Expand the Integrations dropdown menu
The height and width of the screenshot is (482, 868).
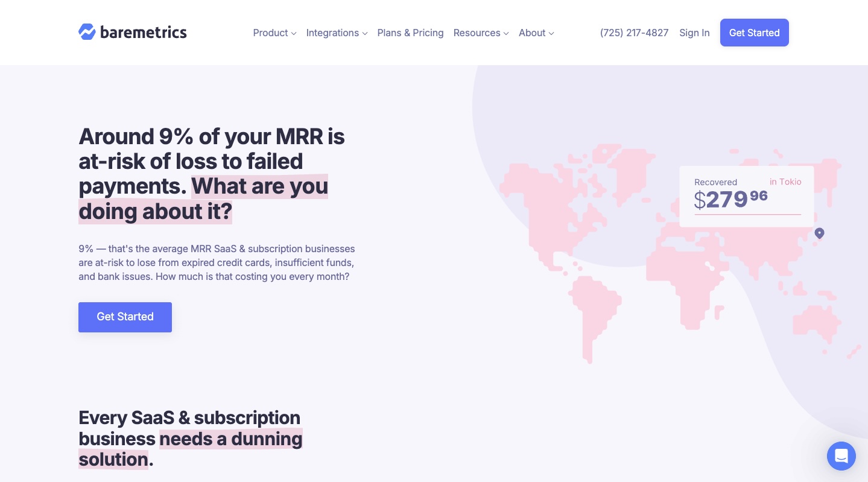coord(337,33)
